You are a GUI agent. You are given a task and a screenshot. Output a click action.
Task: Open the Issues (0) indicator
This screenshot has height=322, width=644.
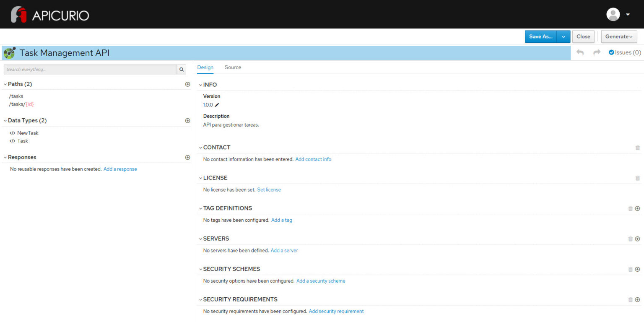coord(625,52)
